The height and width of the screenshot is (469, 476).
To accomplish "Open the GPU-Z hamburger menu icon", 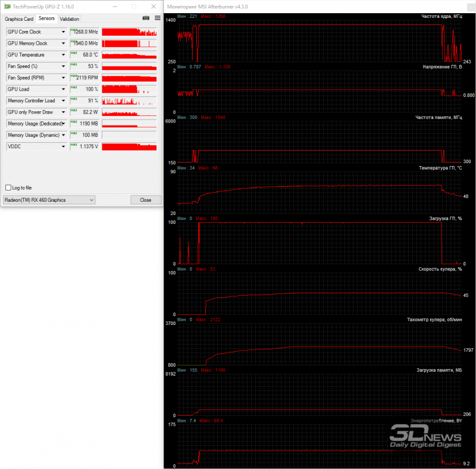I will click(x=158, y=18).
